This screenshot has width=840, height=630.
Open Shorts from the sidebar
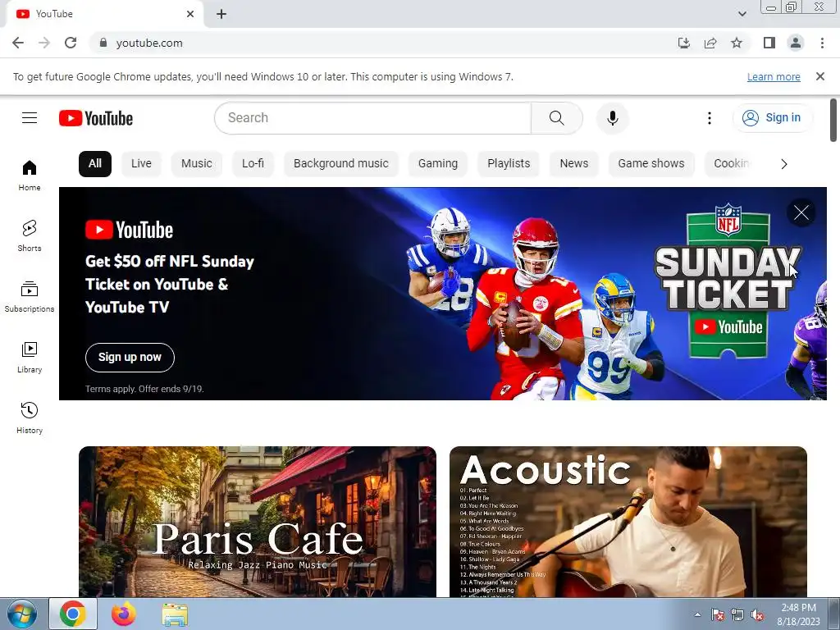pyautogui.click(x=30, y=236)
